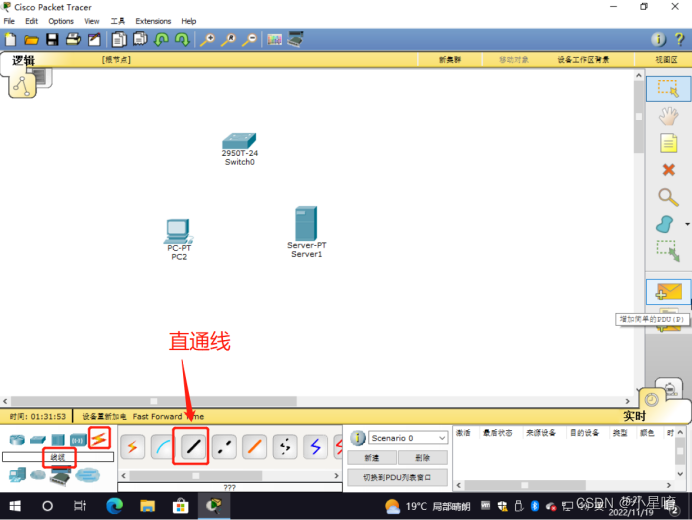The image size is (692, 520).
Task: Open the View menu
Action: coord(92,21)
